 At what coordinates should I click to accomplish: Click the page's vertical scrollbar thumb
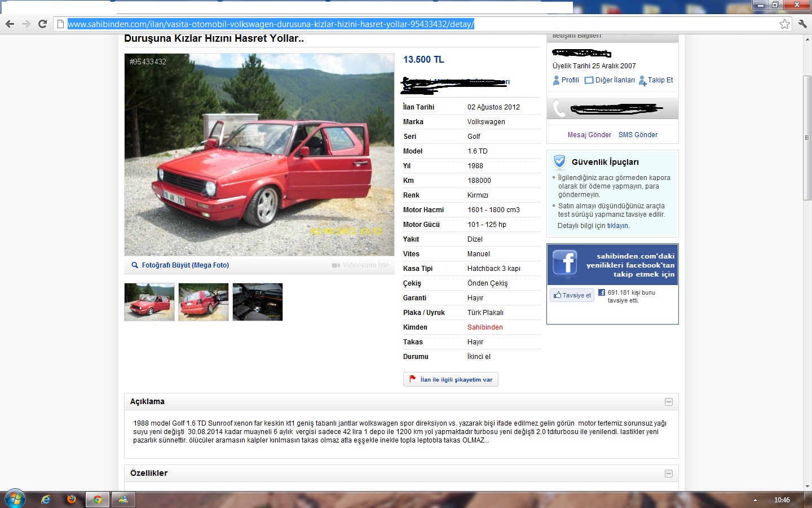[x=807, y=137]
